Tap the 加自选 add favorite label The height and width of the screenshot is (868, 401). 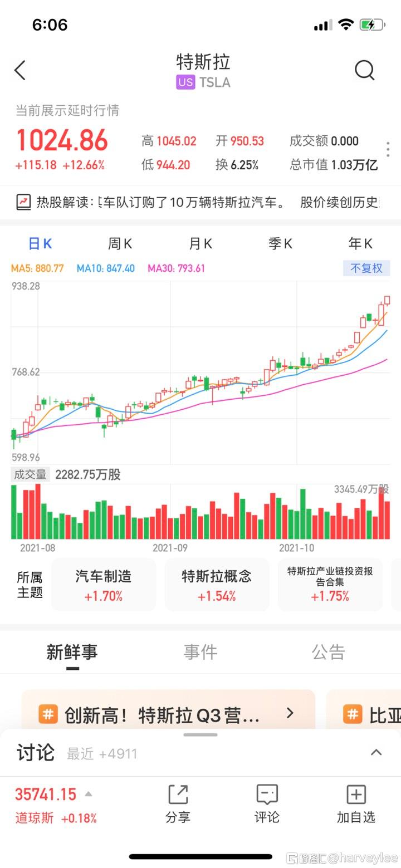[356, 817]
